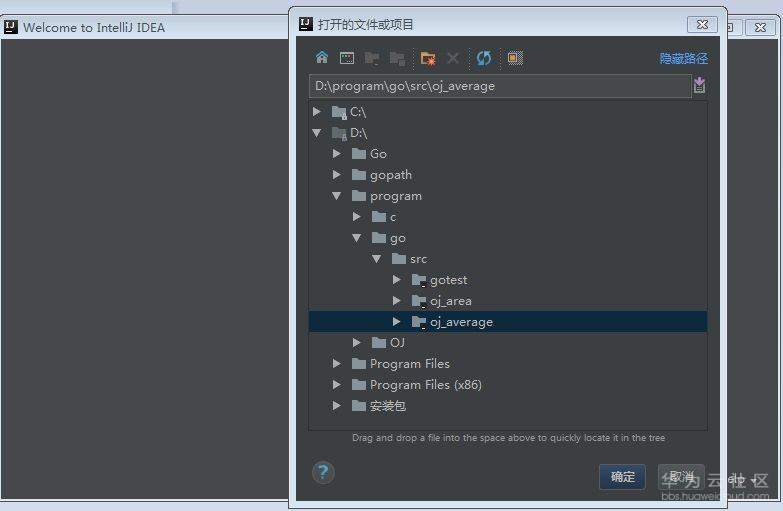Image resolution: width=783 pixels, height=511 pixels.
Task: Expand the 安装包 folder arrow
Action: pyautogui.click(x=337, y=406)
